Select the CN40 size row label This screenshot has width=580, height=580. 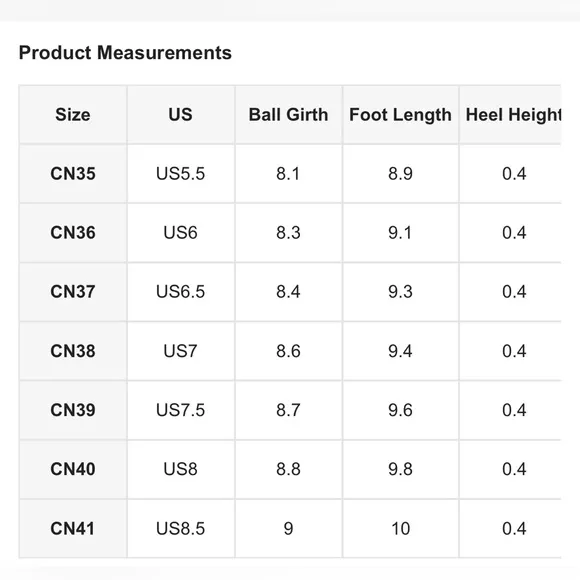click(73, 469)
